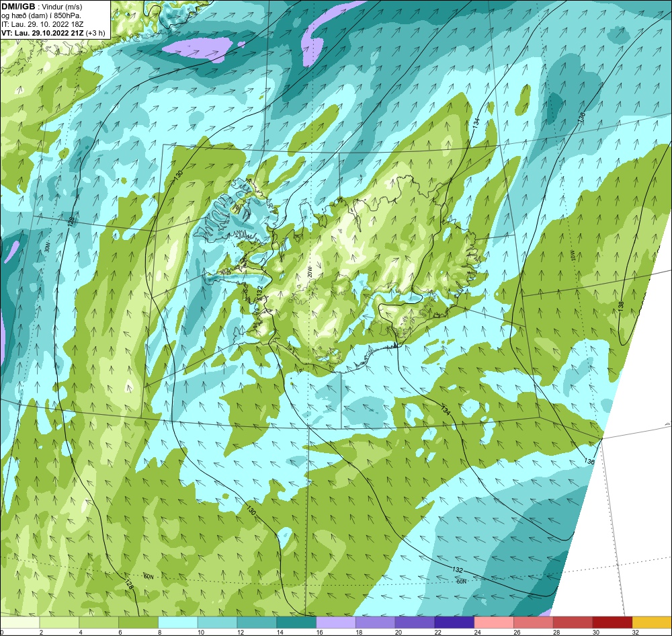Image resolution: width=672 pixels, height=636 pixels.
Task: Click the 'IT: Lau. 29. 10. 2022 18Z' line
Action: tap(42, 24)
